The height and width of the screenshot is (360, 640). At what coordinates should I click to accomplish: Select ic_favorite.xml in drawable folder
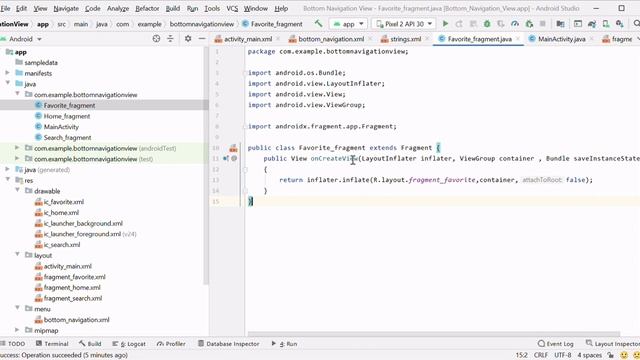[x=64, y=202]
